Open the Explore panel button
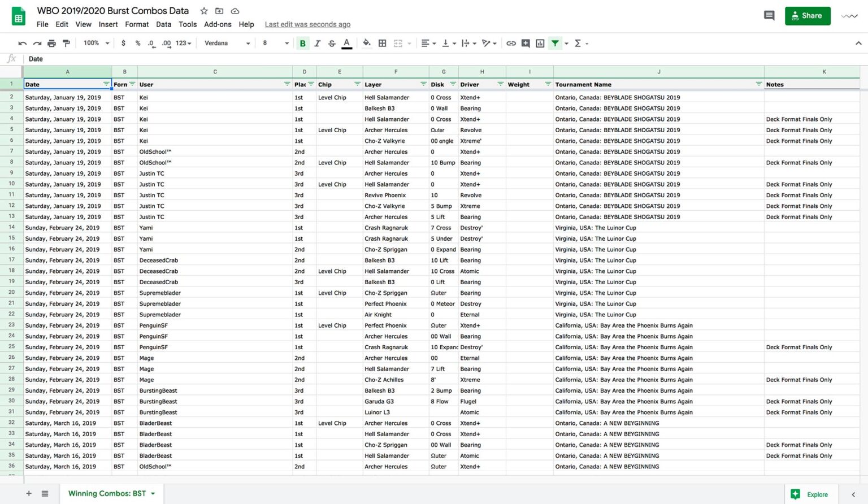Viewport: 868px width, 504px height. click(811, 494)
